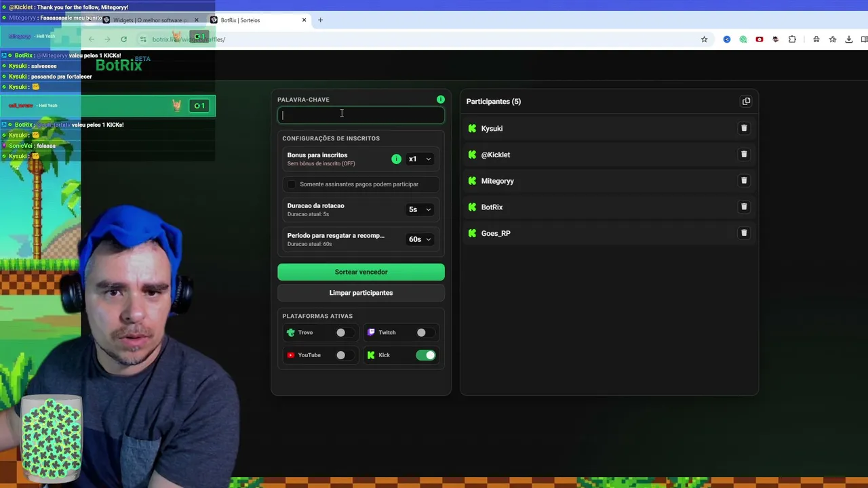
Task: Click the site information icon in the address bar
Action: tap(142, 39)
